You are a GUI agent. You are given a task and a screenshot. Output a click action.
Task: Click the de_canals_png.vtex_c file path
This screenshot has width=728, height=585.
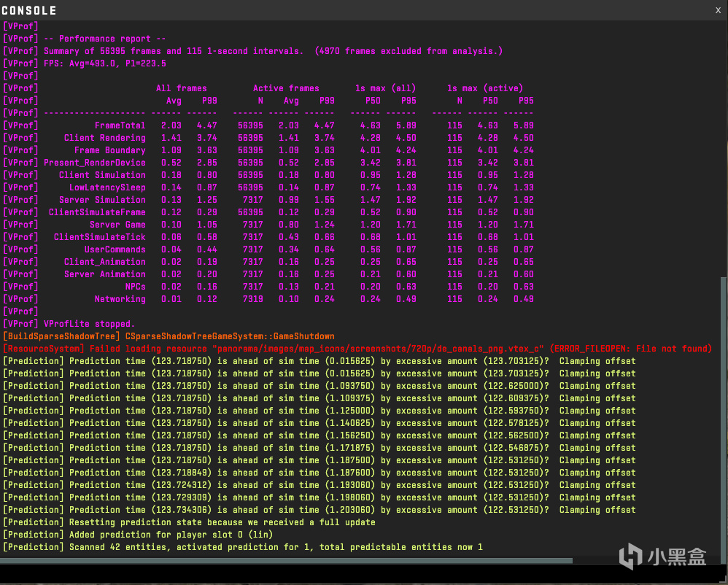click(378, 349)
